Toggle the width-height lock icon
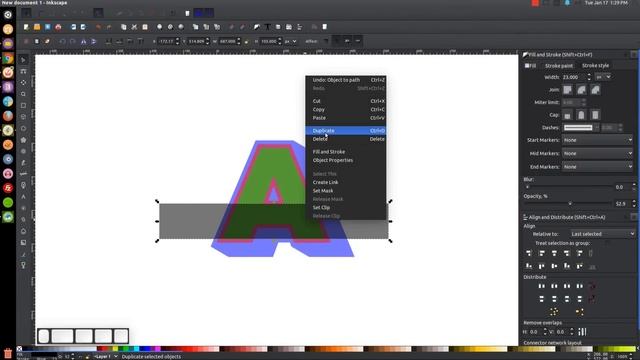This screenshot has height=360, width=640. [247, 41]
